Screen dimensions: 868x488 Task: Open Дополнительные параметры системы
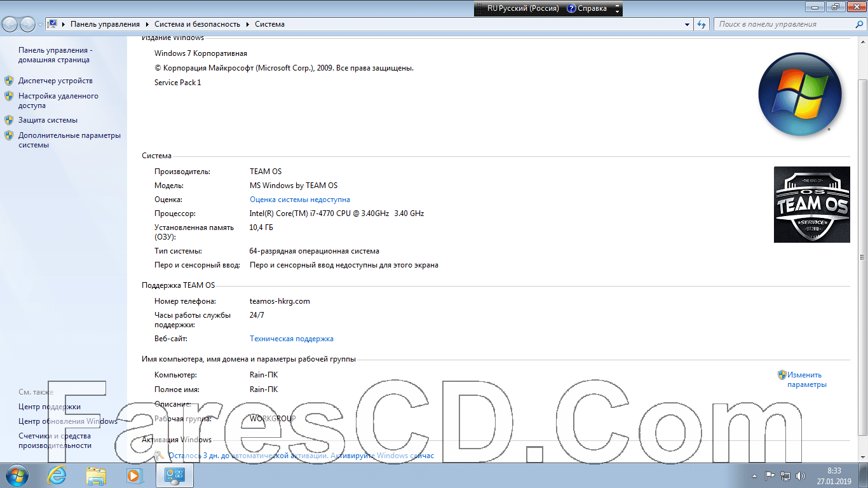69,140
